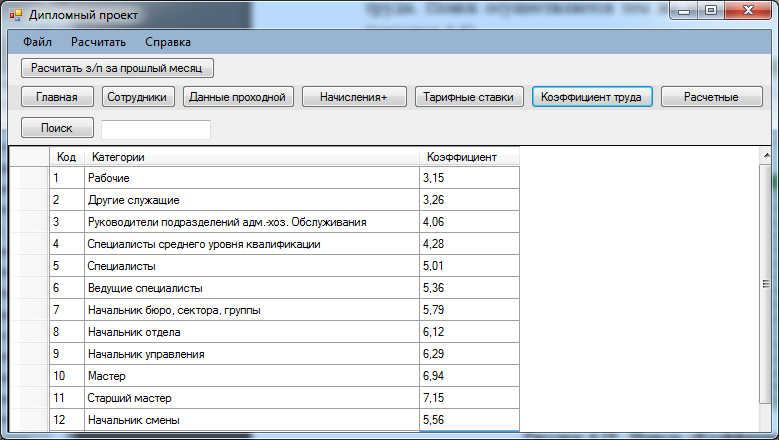Screen dimensions: 779x440
Task: Select the Старший мастер cell
Action: 252,398
